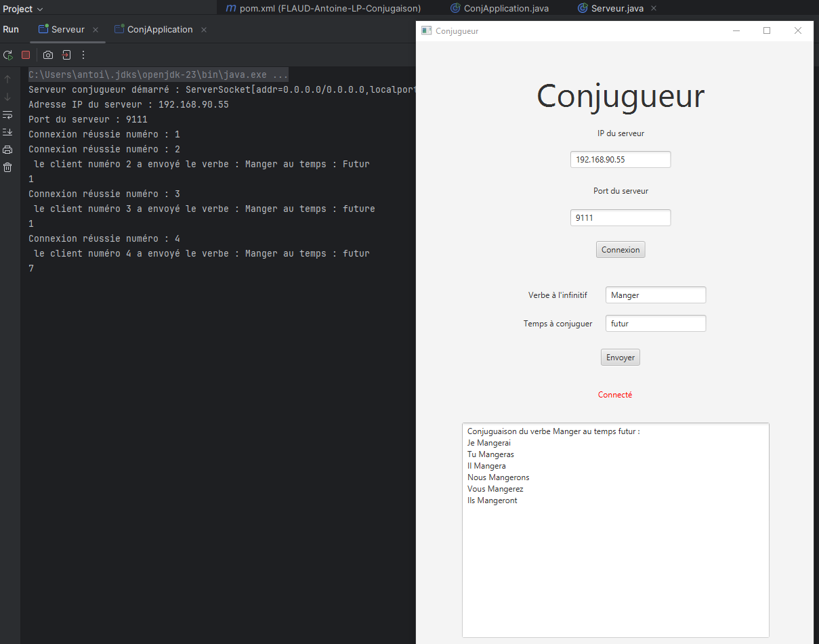Print the console output

coord(7,150)
